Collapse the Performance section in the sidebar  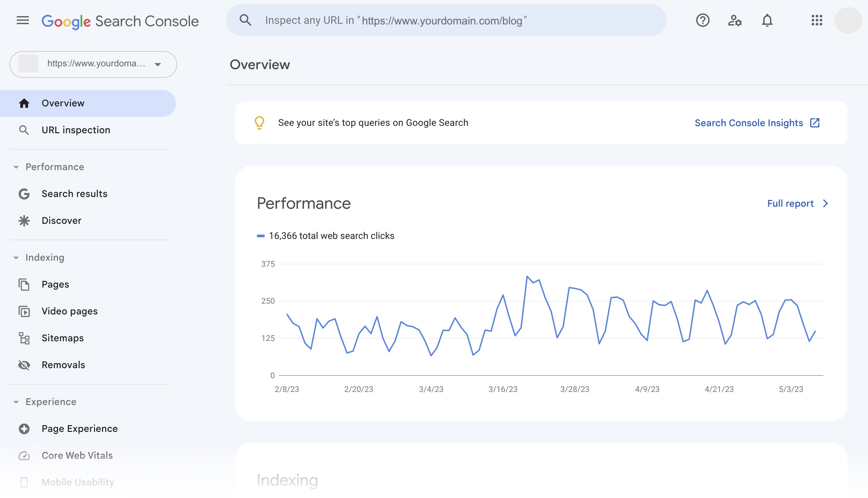pos(16,167)
